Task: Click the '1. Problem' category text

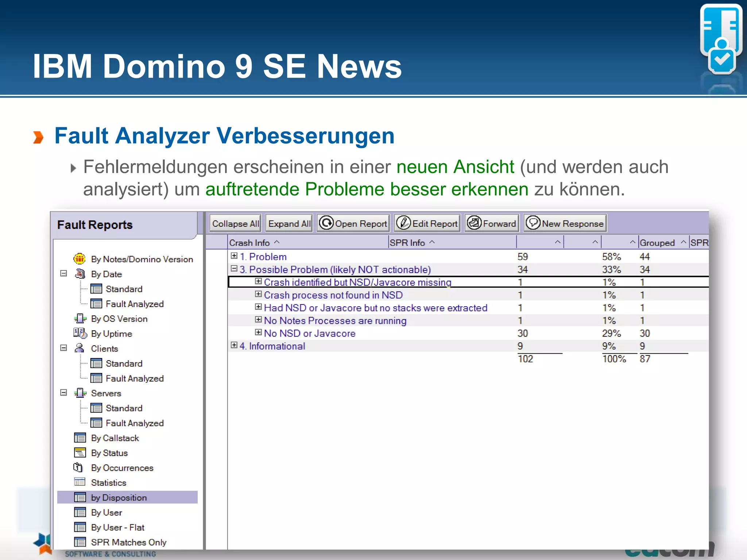Action: click(x=263, y=257)
